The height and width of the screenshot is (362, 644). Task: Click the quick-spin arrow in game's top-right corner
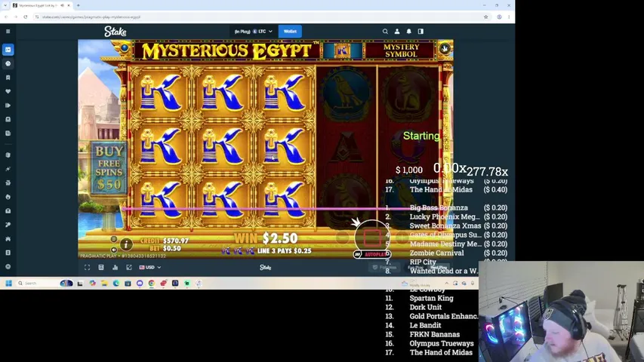(445, 48)
